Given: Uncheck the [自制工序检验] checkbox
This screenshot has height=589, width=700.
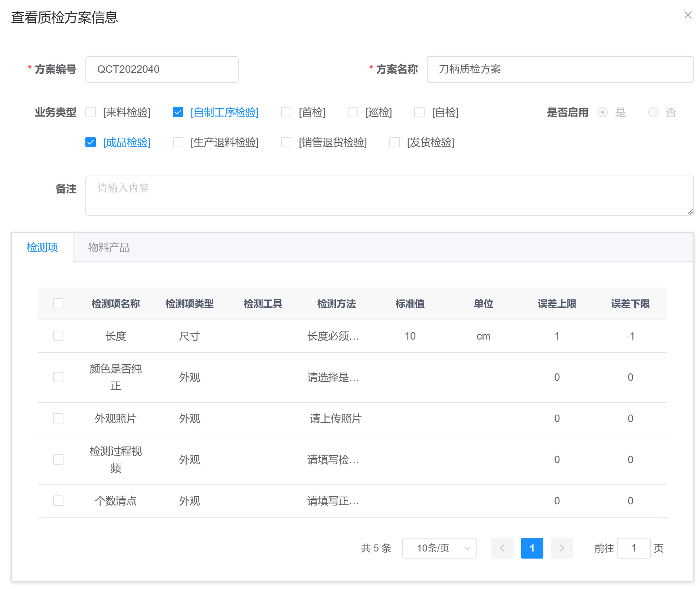Looking at the screenshot, I should coord(178,112).
